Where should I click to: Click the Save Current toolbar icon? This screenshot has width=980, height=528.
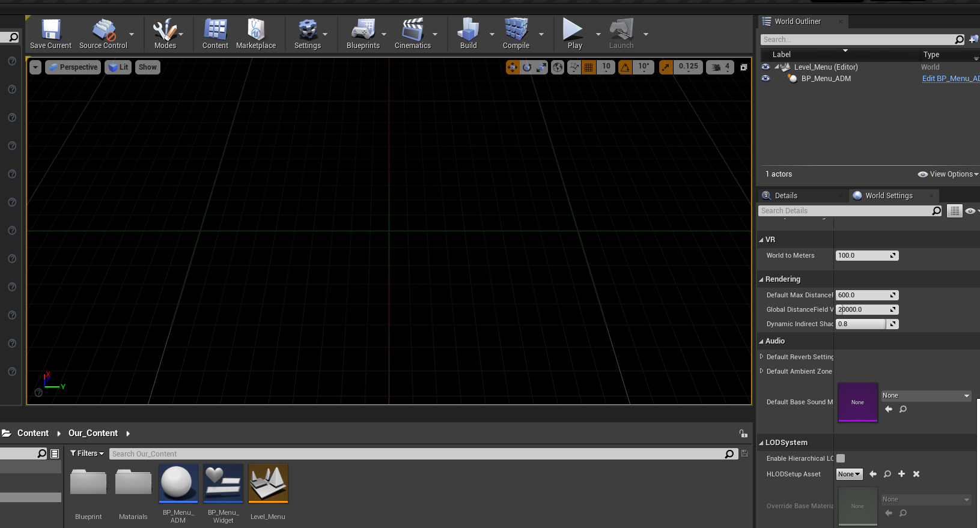click(50, 34)
